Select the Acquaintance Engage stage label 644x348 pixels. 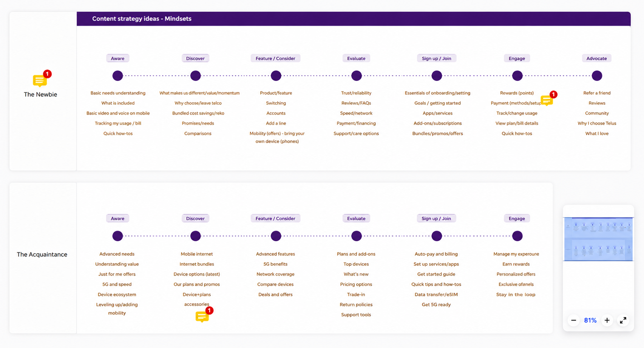click(x=517, y=219)
